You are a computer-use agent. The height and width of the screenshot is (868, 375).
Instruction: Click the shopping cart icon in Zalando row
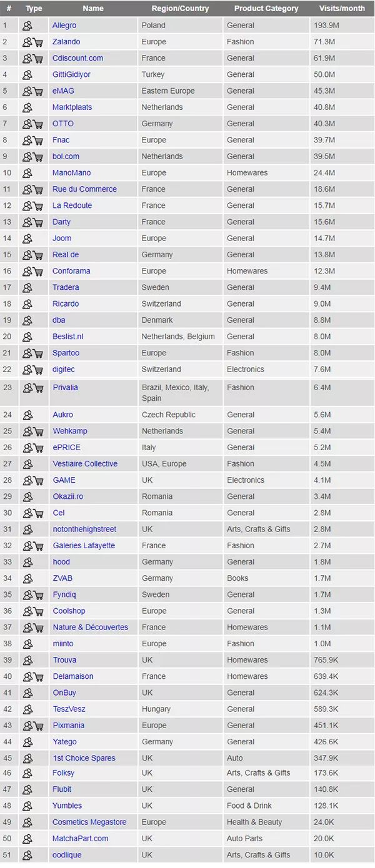[38, 42]
